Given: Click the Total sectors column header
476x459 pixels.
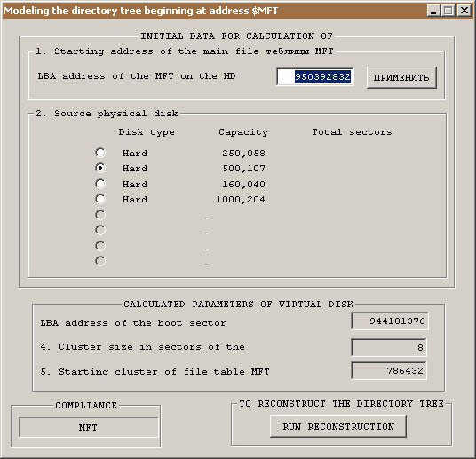Looking at the screenshot, I should [x=353, y=132].
